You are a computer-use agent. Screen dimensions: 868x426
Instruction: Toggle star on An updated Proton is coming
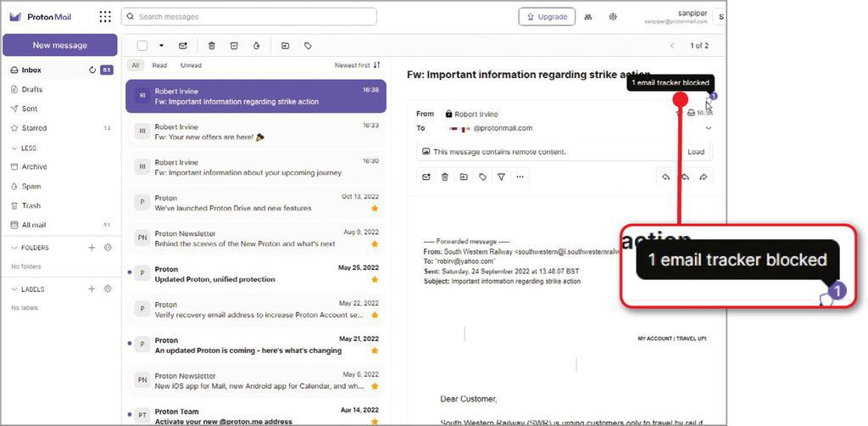click(375, 350)
